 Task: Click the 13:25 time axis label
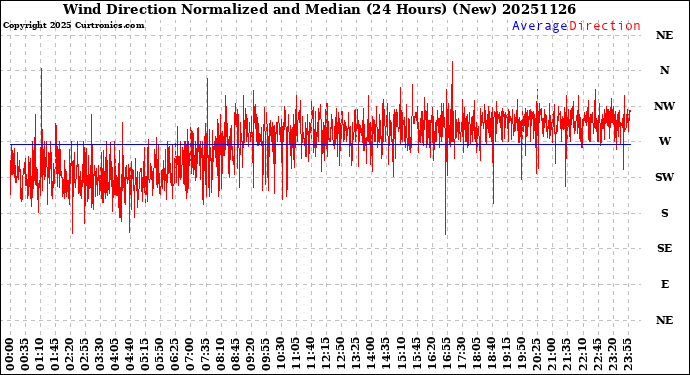click(356, 354)
